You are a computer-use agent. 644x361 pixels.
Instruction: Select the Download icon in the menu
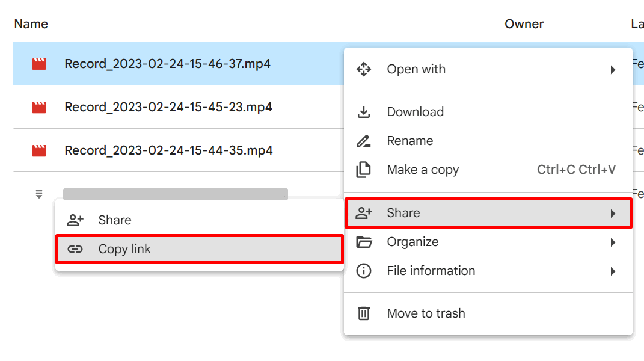coord(364,111)
